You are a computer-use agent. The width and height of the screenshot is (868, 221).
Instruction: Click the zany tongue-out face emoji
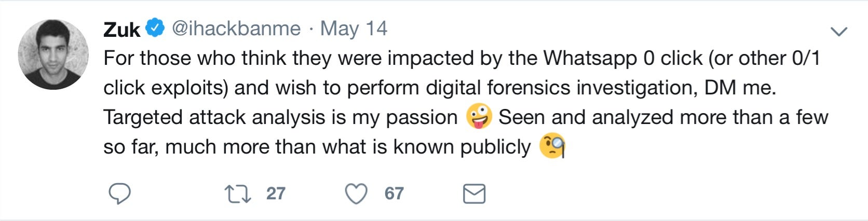point(478,117)
